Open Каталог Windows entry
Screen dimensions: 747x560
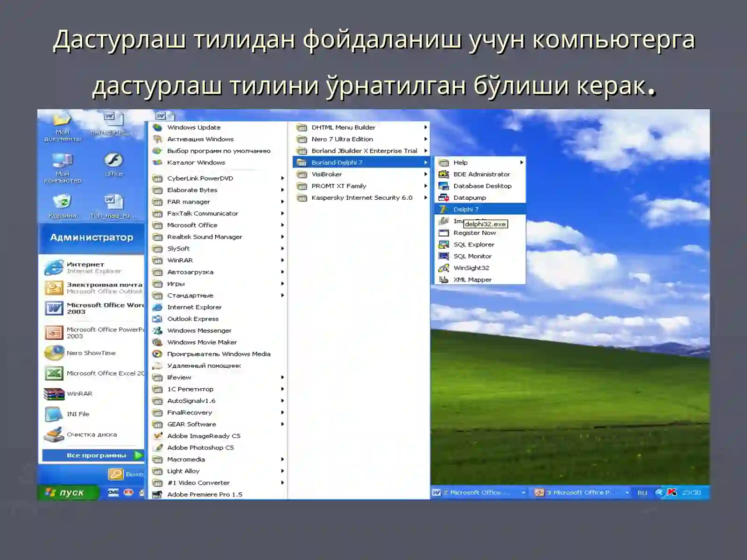[217, 162]
